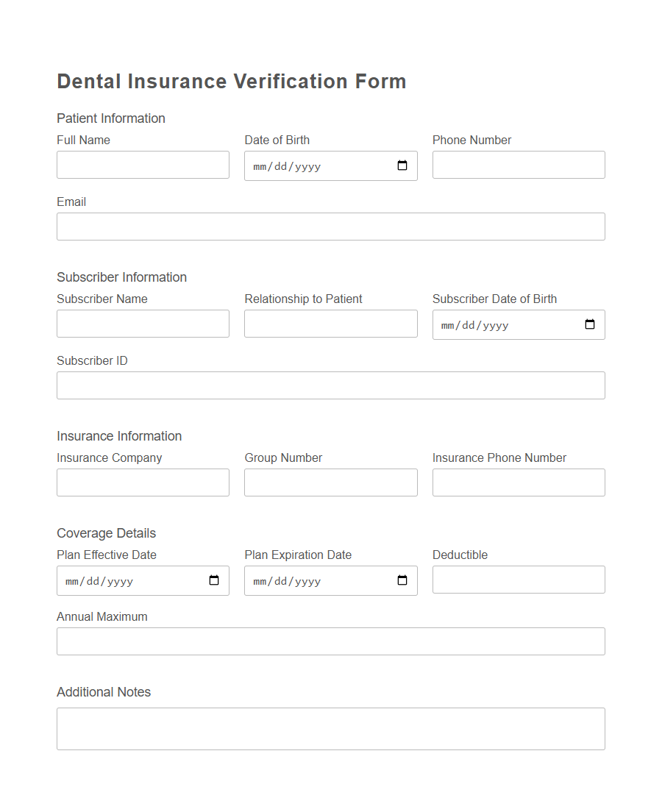662x812 pixels.
Task: Click the Phone Number input box
Action: pyautogui.click(x=519, y=164)
